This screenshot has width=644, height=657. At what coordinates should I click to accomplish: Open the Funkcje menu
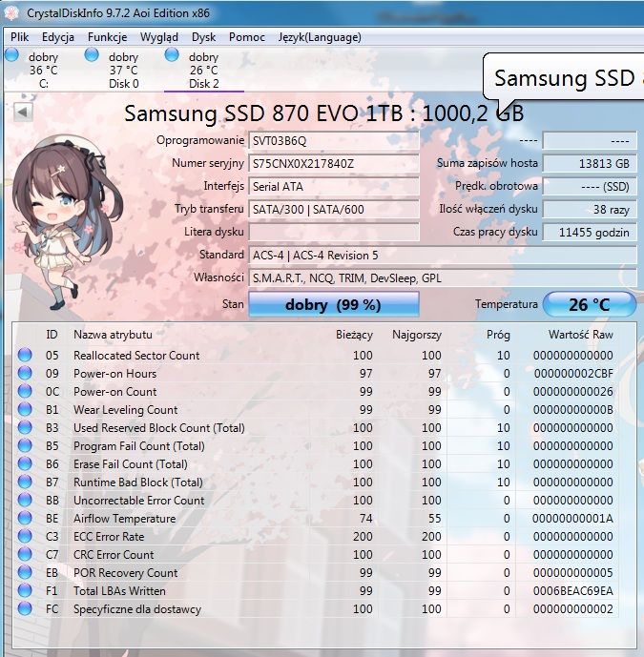tap(107, 37)
